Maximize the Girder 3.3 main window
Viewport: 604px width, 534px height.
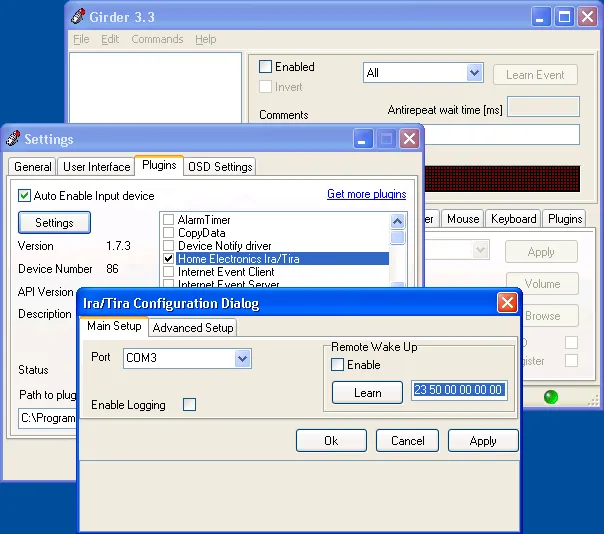point(564,17)
